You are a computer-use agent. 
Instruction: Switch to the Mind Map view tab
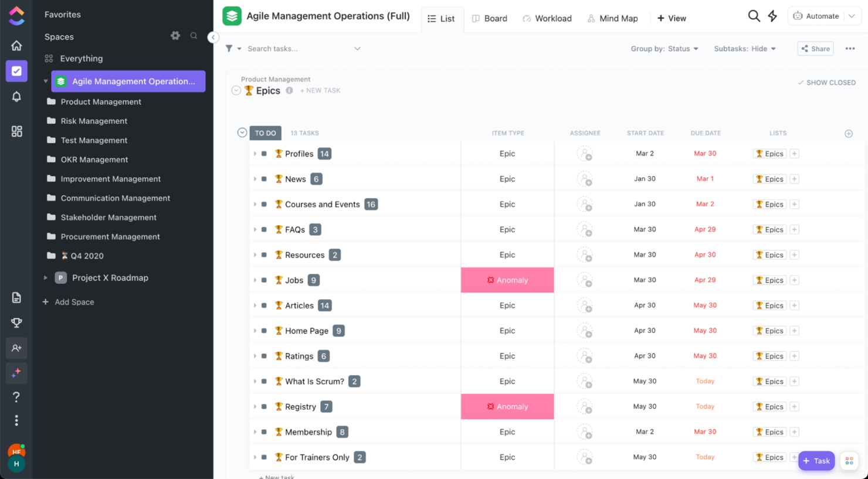coord(612,18)
